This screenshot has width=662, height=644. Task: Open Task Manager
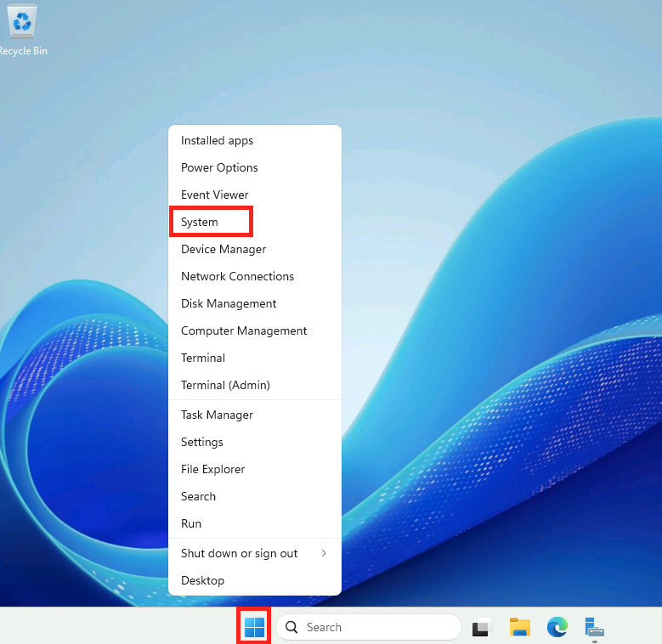pos(255,415)
